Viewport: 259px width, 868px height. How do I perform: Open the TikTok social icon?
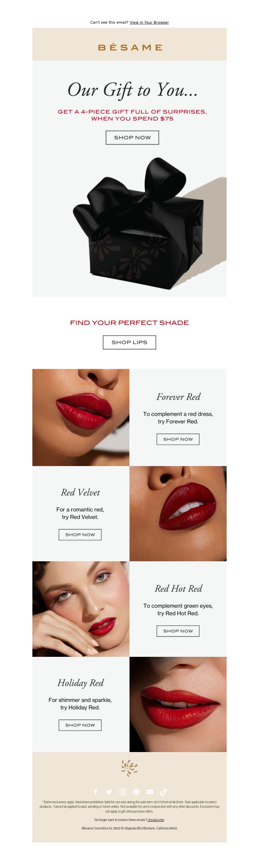tap(163, 792)
